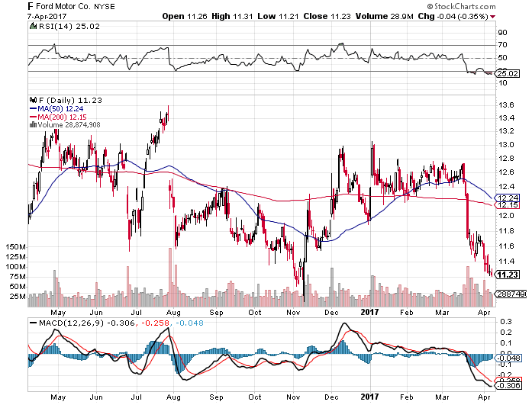Click the 7-Apr-2017 date label
The width and height of the screenshot is (532, 405).
click(47, 16)
